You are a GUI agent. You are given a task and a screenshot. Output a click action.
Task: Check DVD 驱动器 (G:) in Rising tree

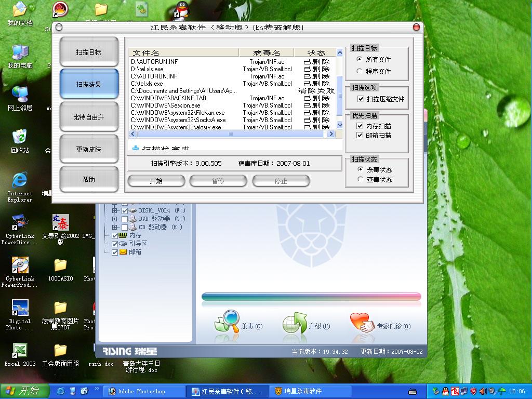pos(125,219)
